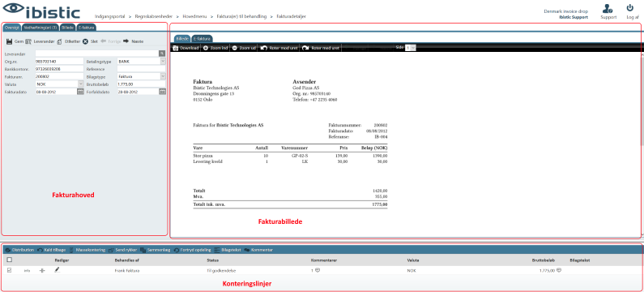The width and height of the screenshot is (644, 292).
Task: Switch to the Vedhæftning(er) tab
Action: coord(40,28)
